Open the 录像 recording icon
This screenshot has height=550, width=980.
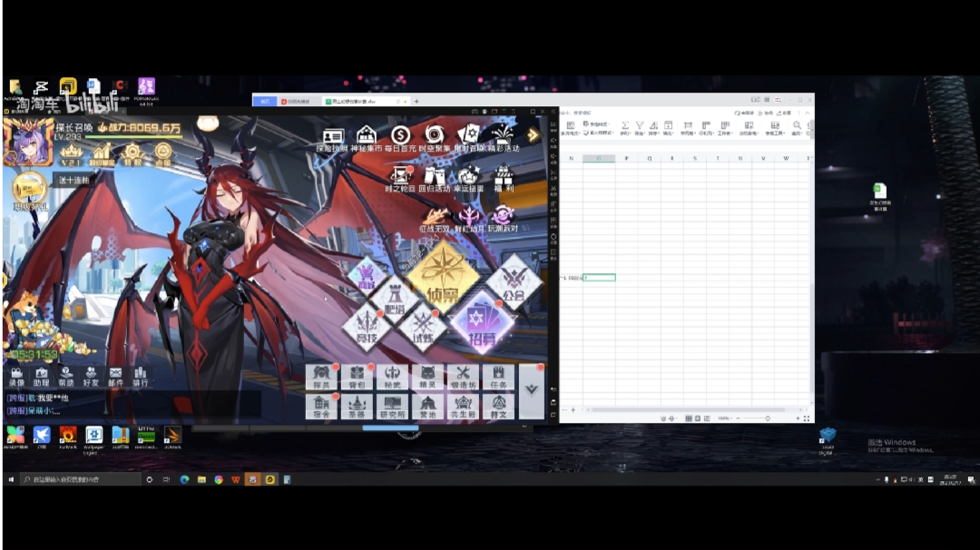[16, 377]
